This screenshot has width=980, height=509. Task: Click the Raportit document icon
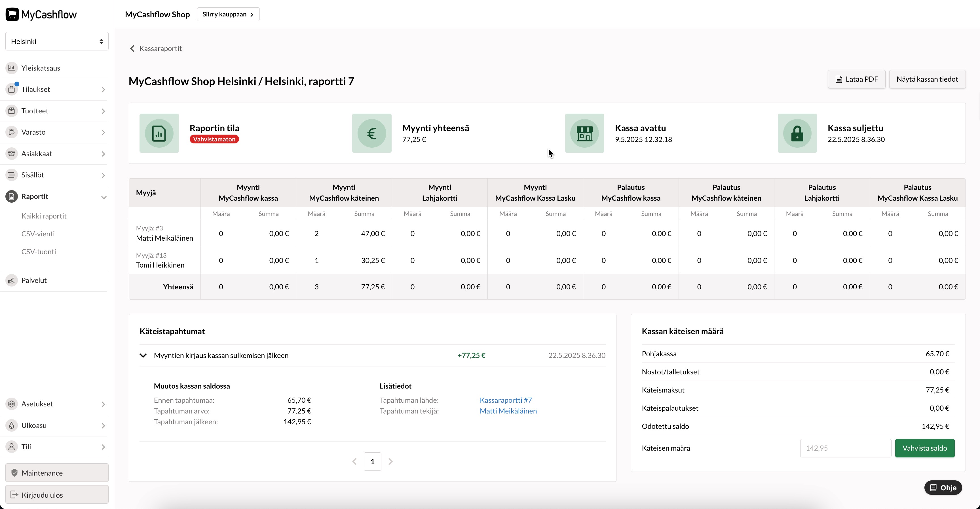point(12,196)
